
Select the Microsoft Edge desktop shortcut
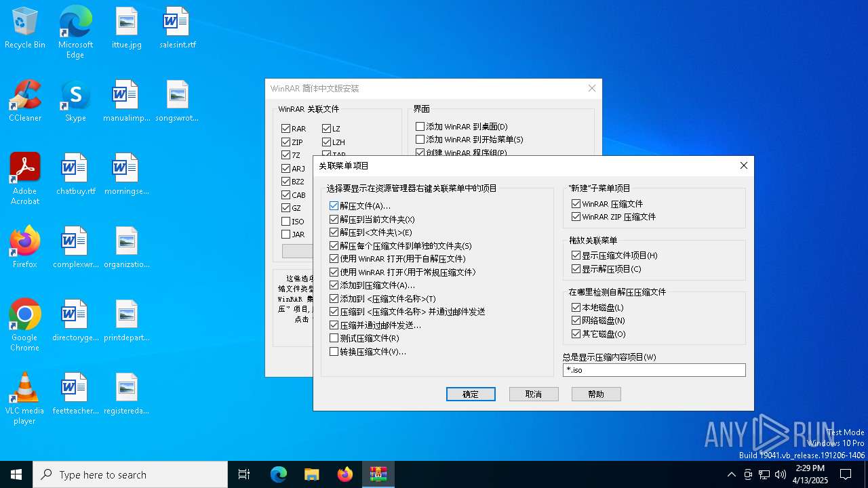[75, 33]
